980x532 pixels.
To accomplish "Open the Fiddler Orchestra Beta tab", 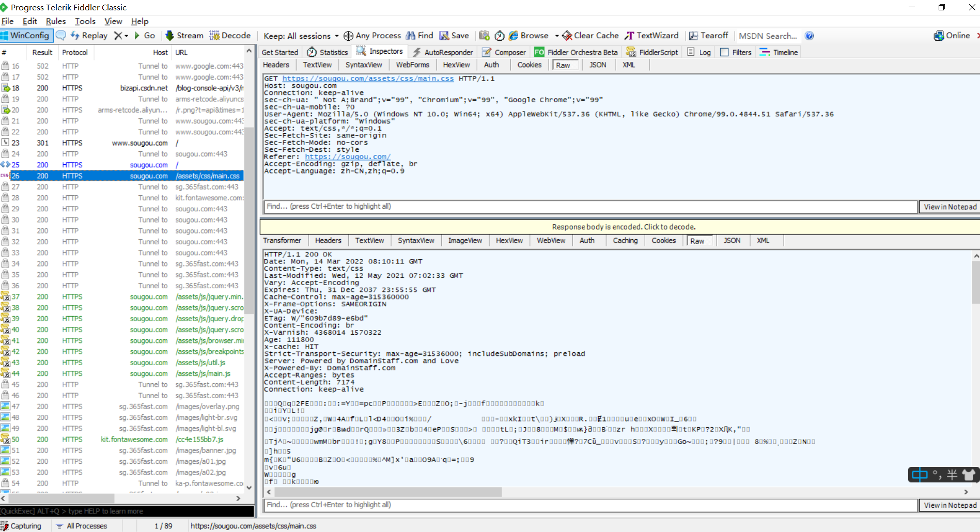I will pyautogui.click(x=576, y=52).
